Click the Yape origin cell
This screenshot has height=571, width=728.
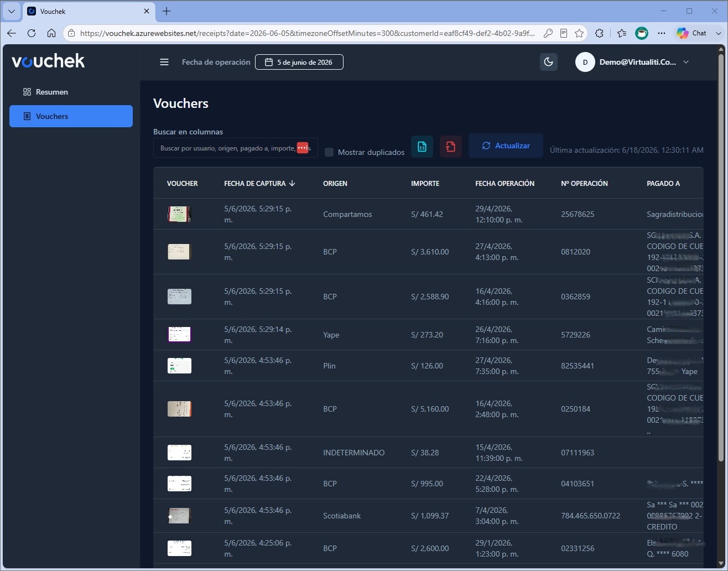coord(331,335)
